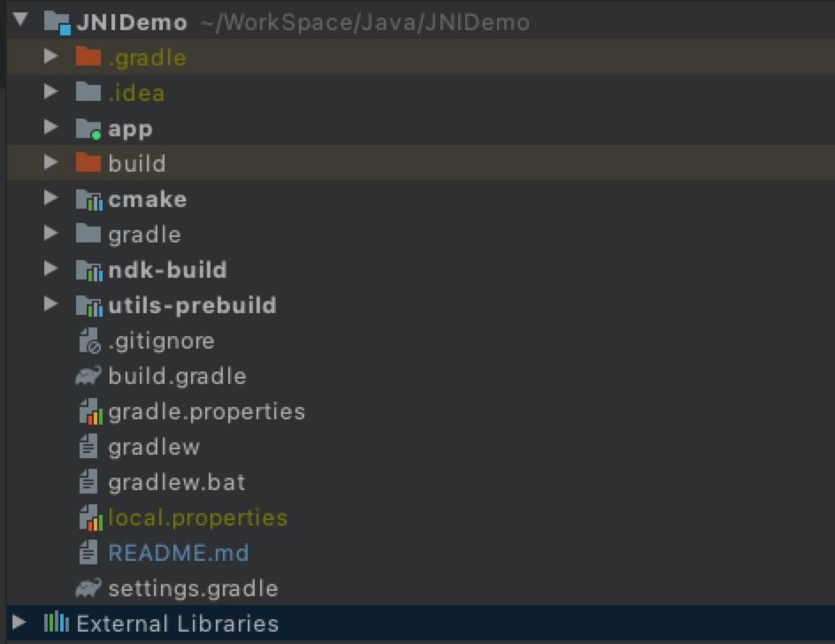Click the cmake module icon

click(x=88, y=198)
